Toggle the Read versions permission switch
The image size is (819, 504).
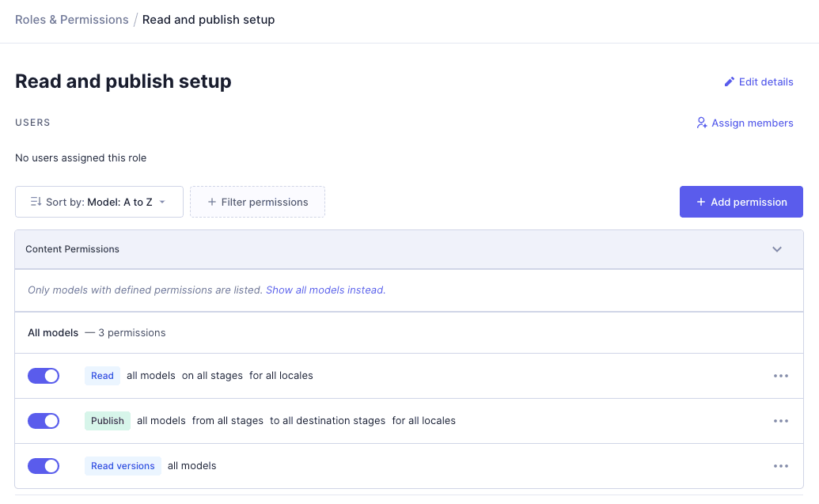pos(44,466)
